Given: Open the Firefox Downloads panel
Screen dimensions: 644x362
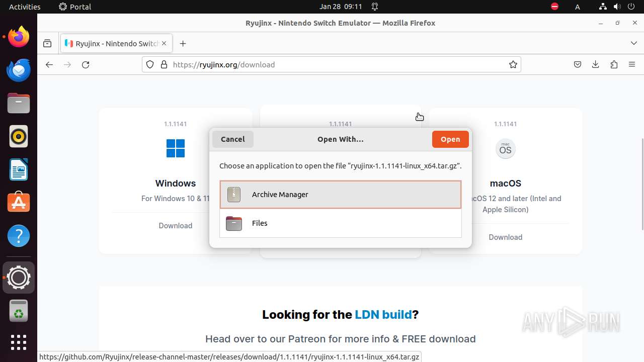Looking at the screenshot, I should [596, 64].
